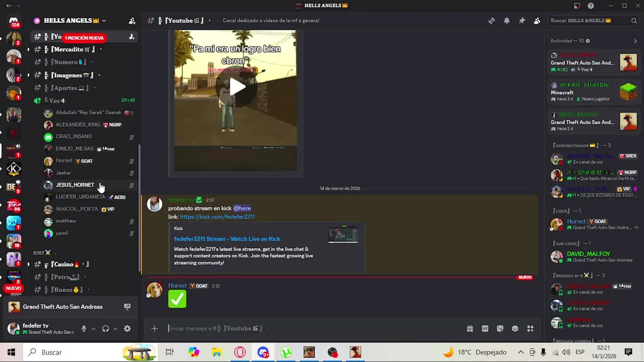644x362 pixels.
Task: Open fedefer tv user panel profile
Action: click(x=41, y=328)
